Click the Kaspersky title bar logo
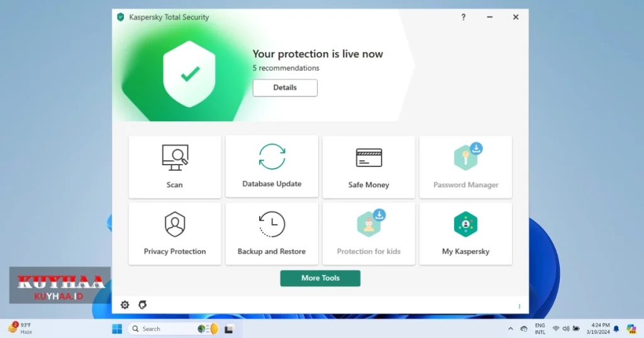This screenshot has width=644, height=338. (120, 17)
